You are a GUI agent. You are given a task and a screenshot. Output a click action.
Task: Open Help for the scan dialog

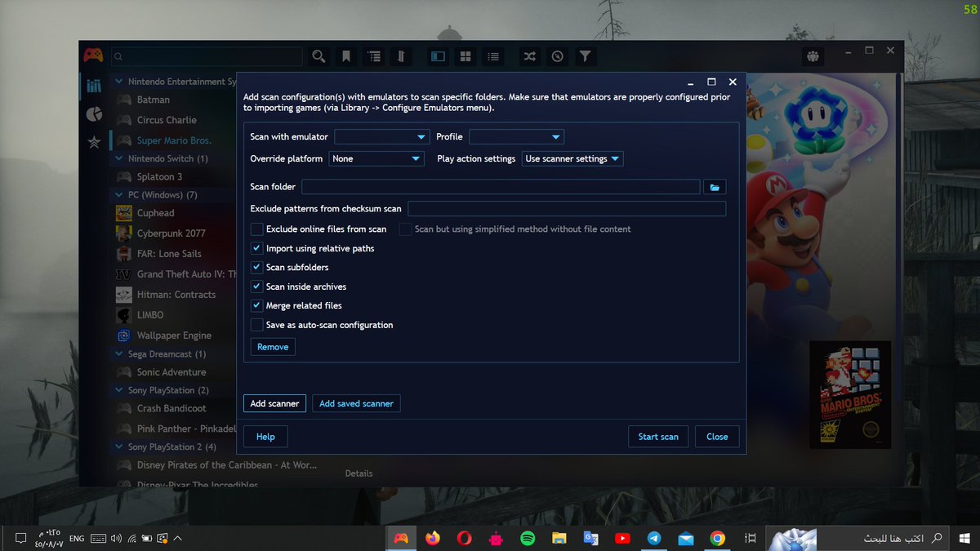(x=265, y=437)
